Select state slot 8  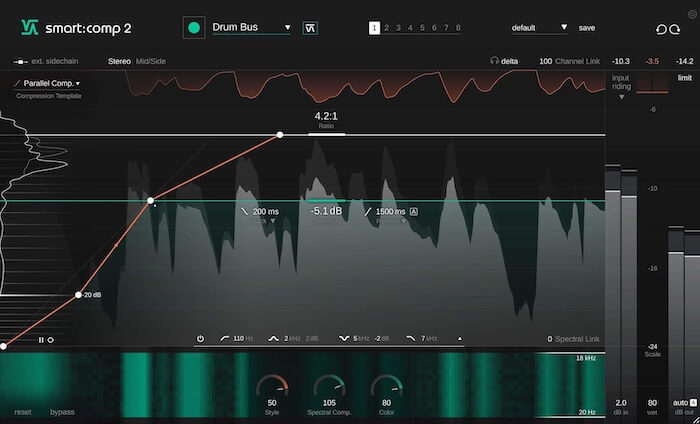coord(458,28)
